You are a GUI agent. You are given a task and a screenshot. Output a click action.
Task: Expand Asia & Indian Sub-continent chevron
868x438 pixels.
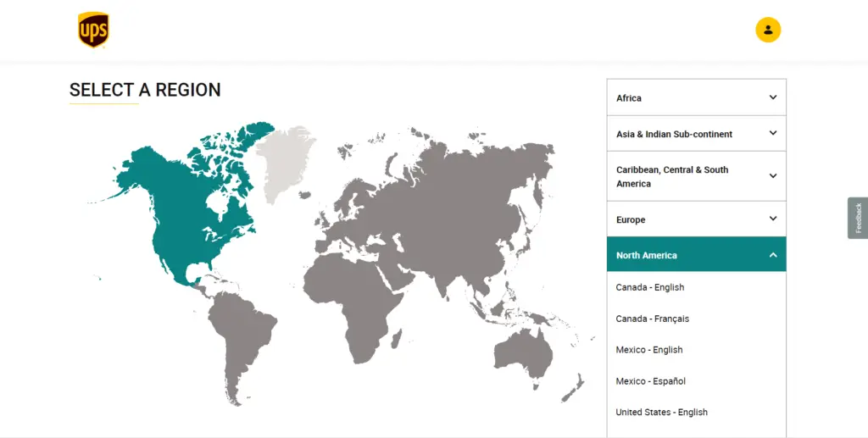click(x=773, y=133)
